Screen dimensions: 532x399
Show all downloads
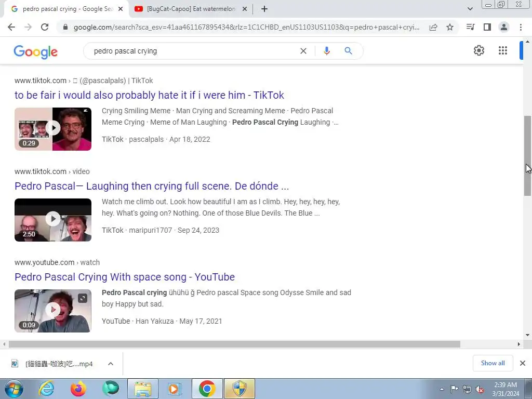(493, 363)
